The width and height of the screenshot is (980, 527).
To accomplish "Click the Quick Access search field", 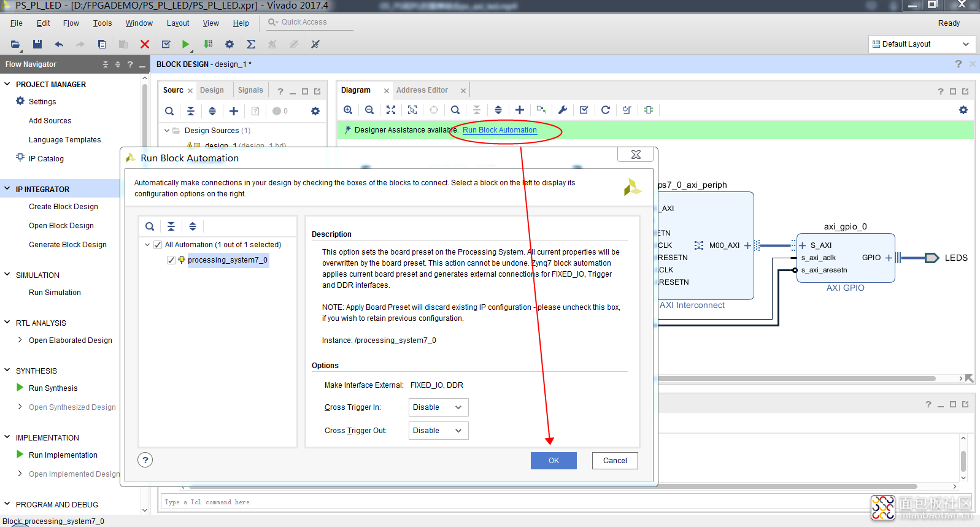I will (x=310, y=22).
